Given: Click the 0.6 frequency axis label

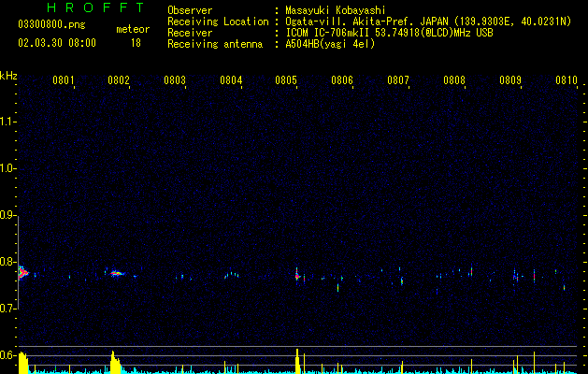Looking at the screenshot, I should tap(7, 355).
